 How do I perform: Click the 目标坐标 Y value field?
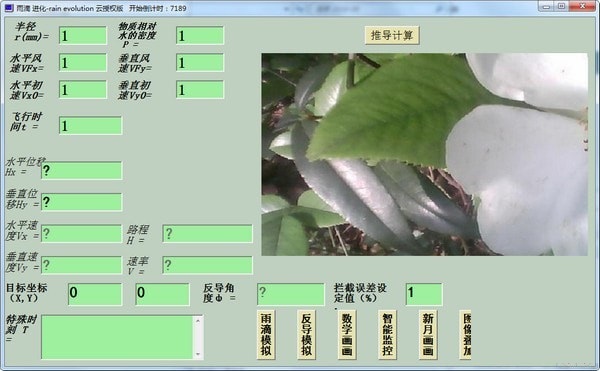tap(163, 294)
